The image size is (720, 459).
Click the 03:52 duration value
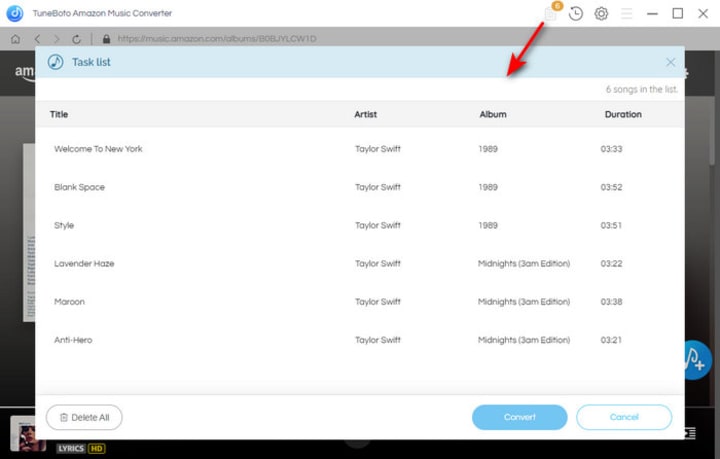(x=611, y=187)
